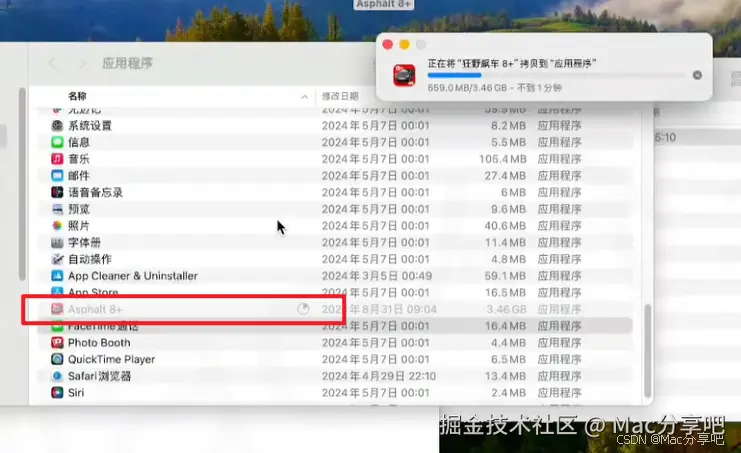Go forward with the Finder forward arrow
741x453 pixels.
[83, 63]
